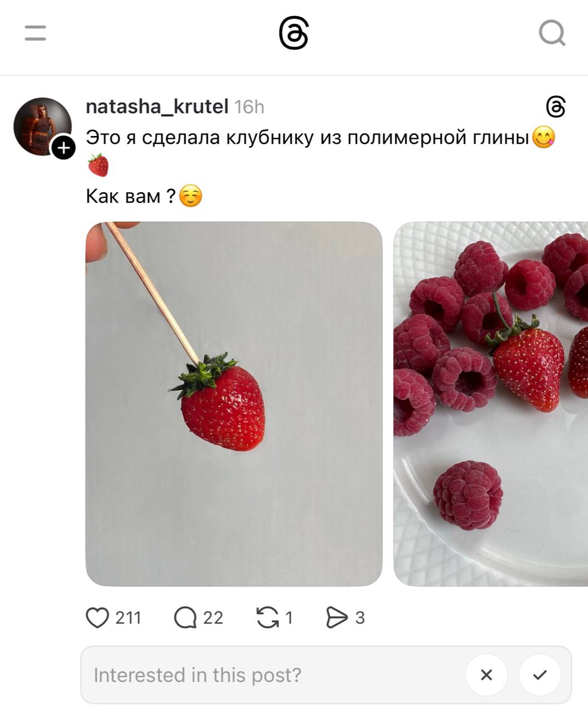
Task: Open comments via the speech bubble icon
Action: (185, 617)
